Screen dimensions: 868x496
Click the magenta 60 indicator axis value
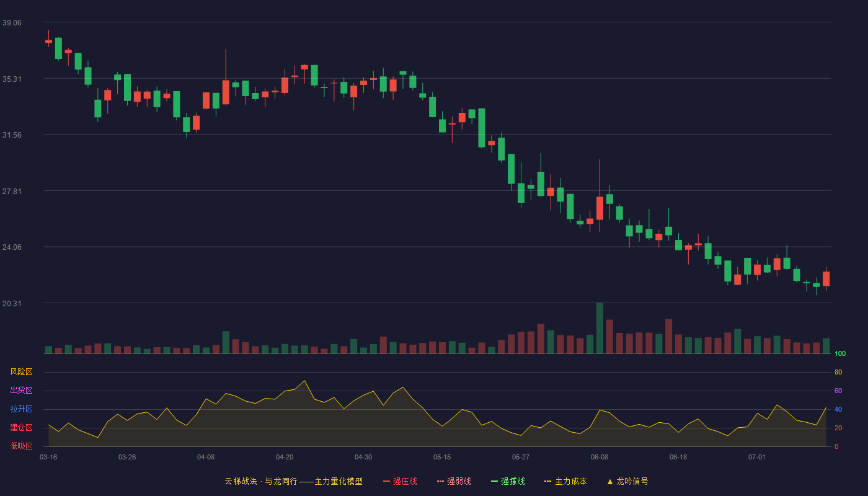click(838, 391)
